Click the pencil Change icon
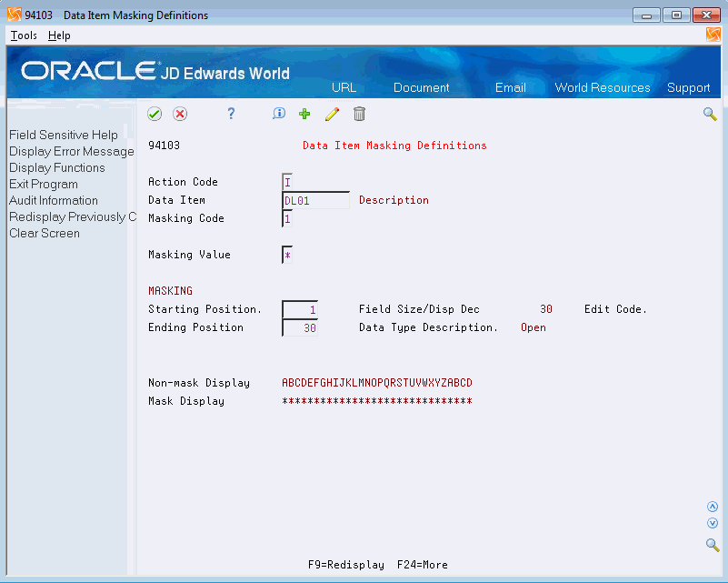The image size is (728, 583). [332, 114]
